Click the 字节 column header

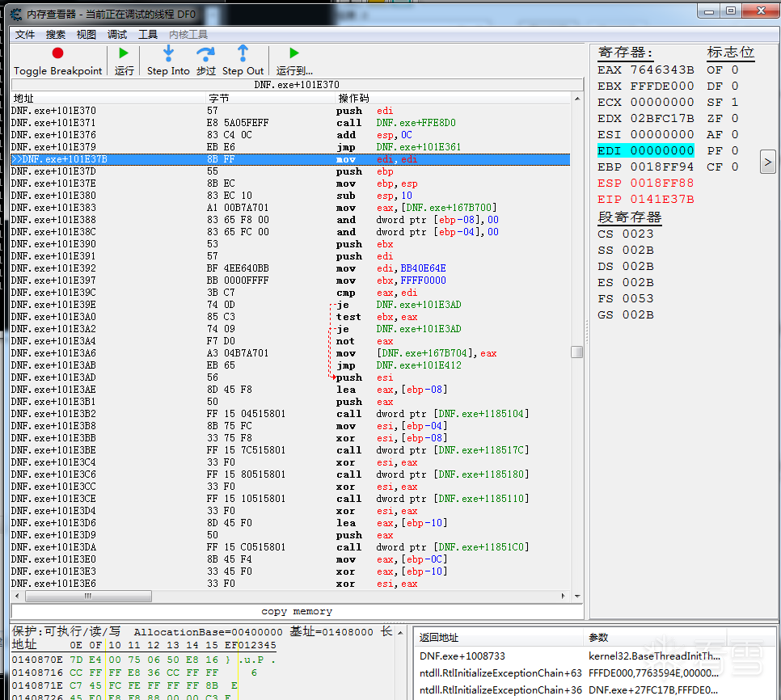pyautogui.click(x=271, y=98)
